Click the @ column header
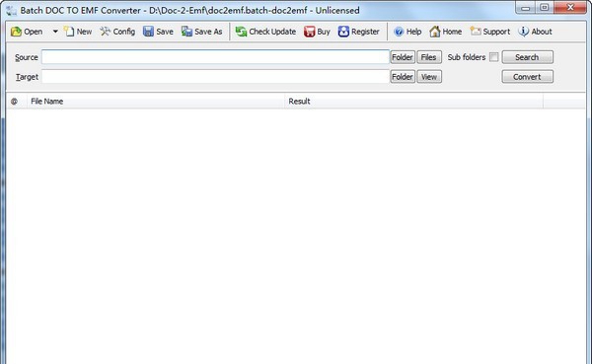 [16, 102]
